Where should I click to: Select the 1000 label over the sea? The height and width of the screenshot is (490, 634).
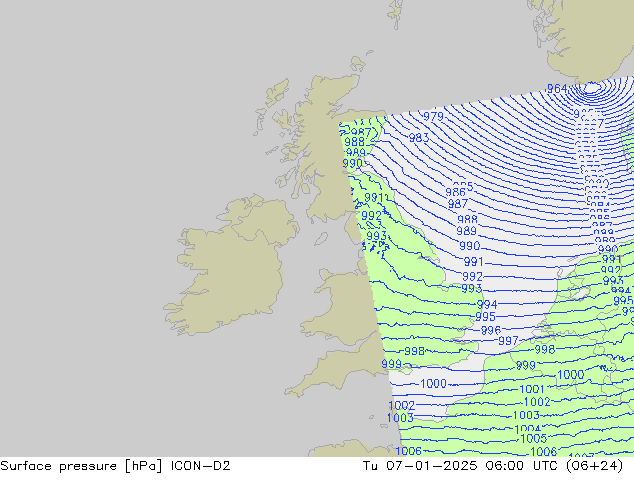(x=433, y=383)
